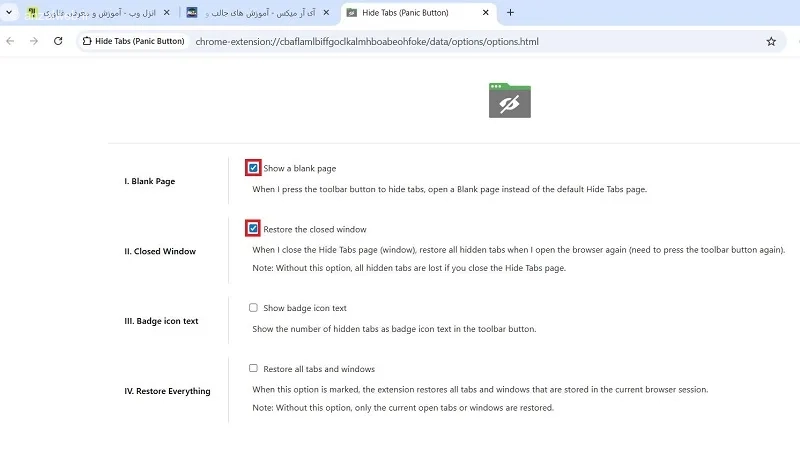This screenshot has height=470, width=800.
Task: Enable Restore all tabs and windows checkbox
Action: 253,368
